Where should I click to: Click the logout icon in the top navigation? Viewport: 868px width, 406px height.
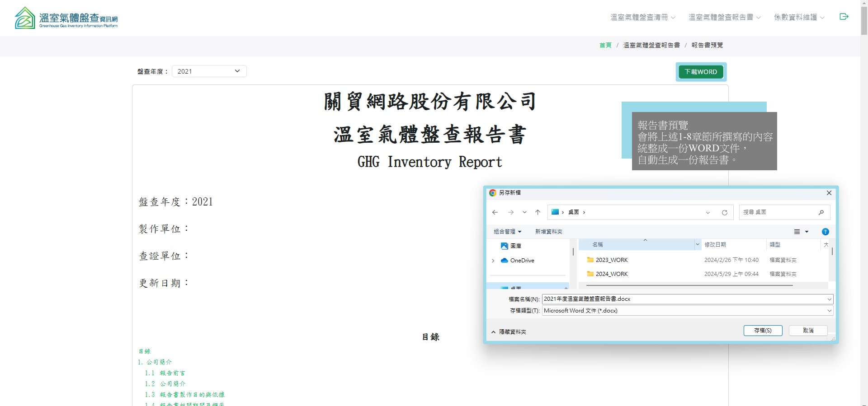(844, 17)
